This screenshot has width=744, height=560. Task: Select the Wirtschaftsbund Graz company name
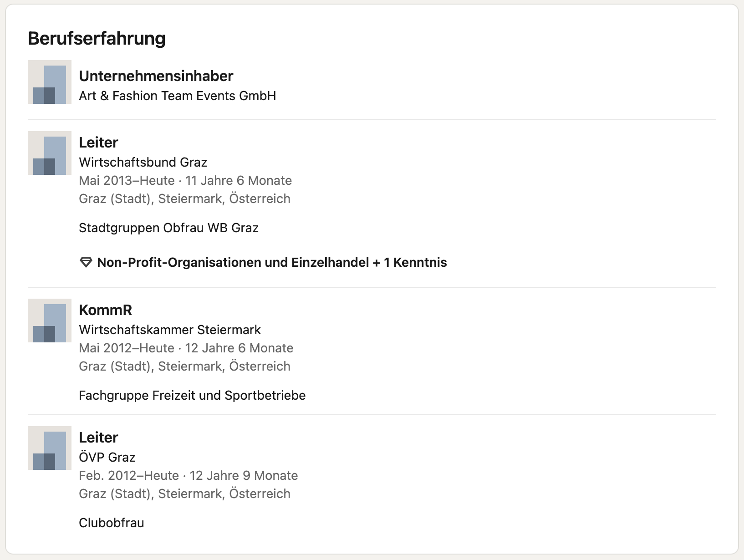pyautogui.click(x=143, y=162)
